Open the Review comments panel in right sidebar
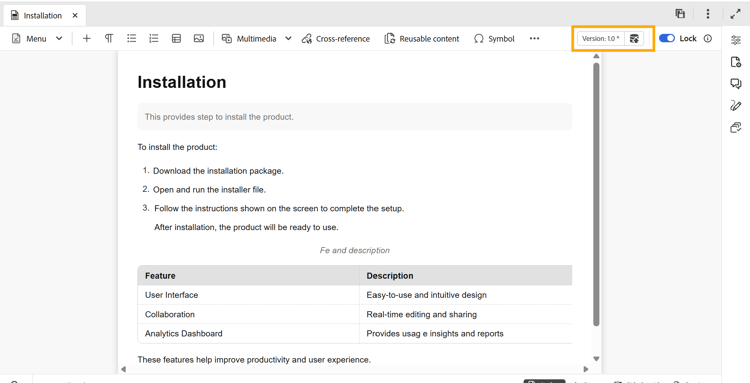Screen dimensions: 750x383 736,84
